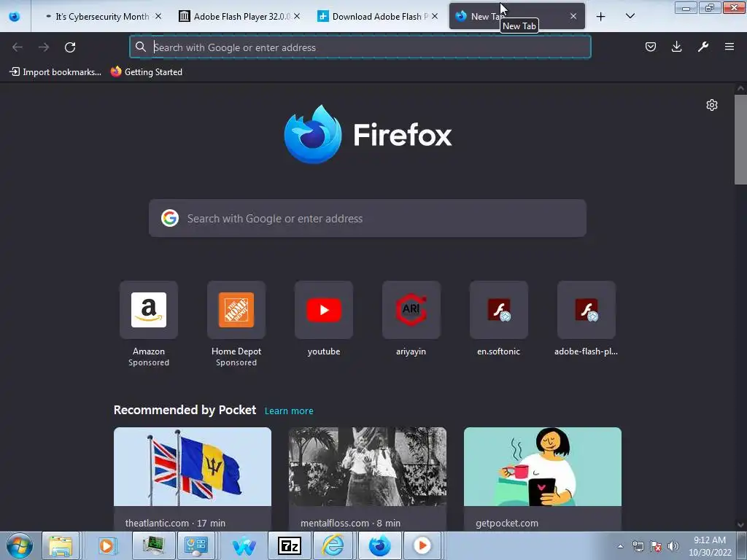
Task: Expand the list all tabs chevron
Action: pyautogui.click(x=630, y=17)
